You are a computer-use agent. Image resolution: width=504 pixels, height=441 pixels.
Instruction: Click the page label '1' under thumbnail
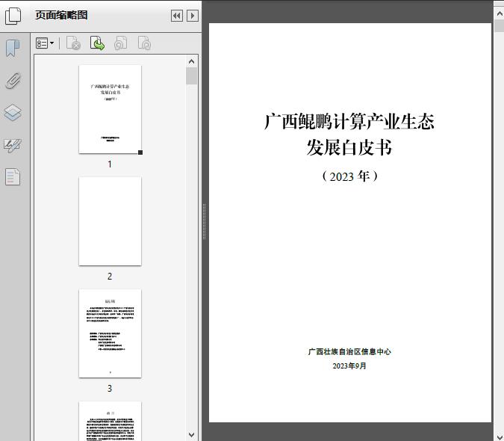[110, 164]
